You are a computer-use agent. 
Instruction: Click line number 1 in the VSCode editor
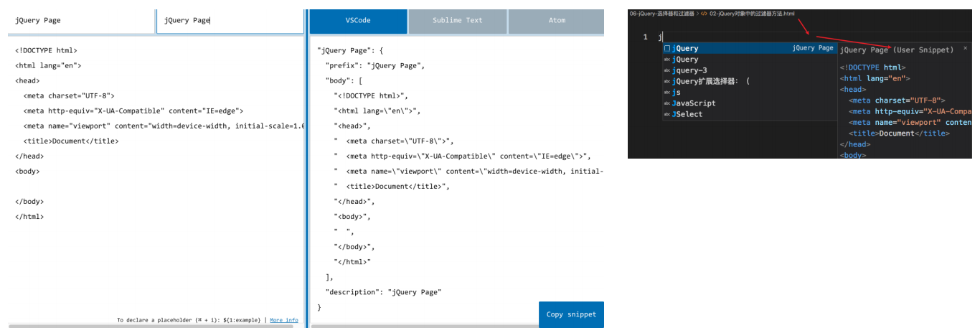646,37
